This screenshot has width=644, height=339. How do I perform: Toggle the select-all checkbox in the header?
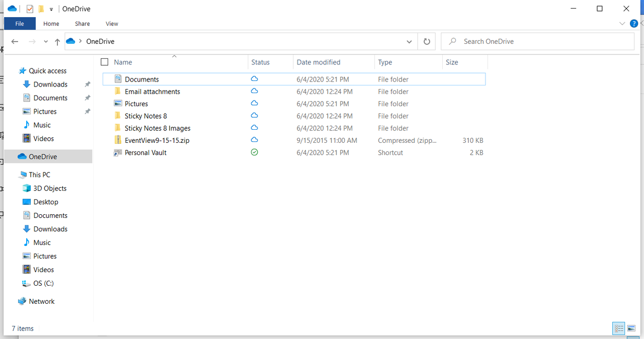(x=105, y=62)
